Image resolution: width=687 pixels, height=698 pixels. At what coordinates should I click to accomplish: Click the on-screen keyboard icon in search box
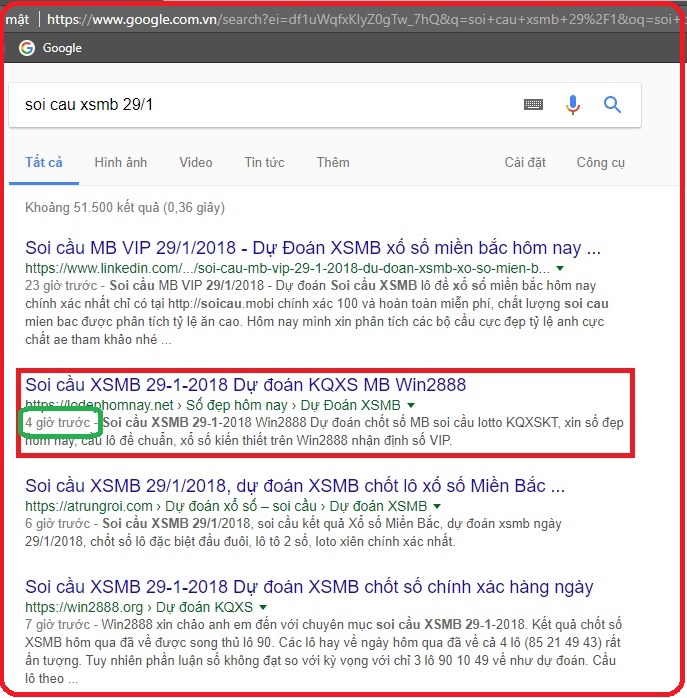533,105
